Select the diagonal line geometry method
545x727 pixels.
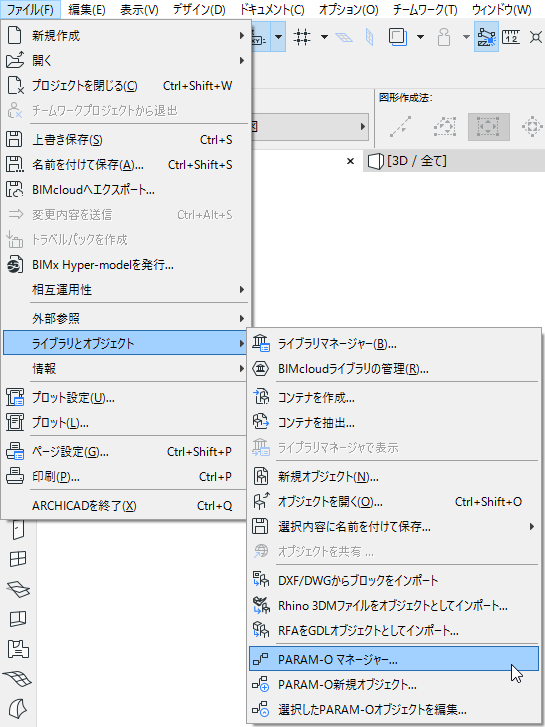pos(400,127)
